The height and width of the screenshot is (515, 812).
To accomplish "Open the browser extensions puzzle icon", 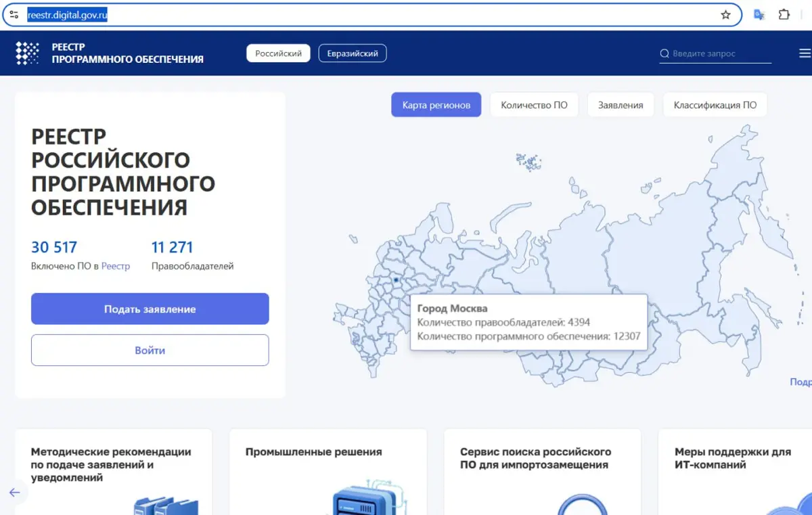I will [784, 14].
